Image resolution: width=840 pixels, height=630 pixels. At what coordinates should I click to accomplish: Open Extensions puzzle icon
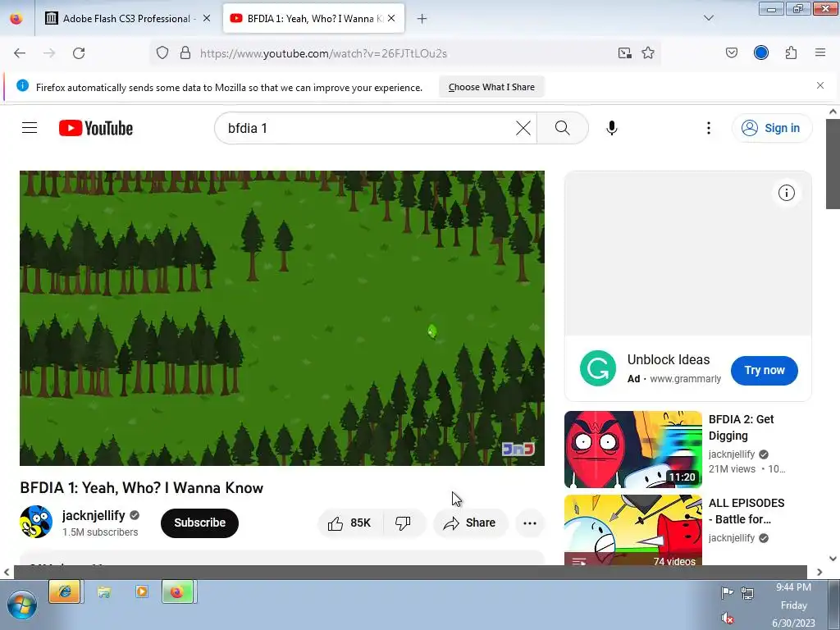click(x=791, y=53)
